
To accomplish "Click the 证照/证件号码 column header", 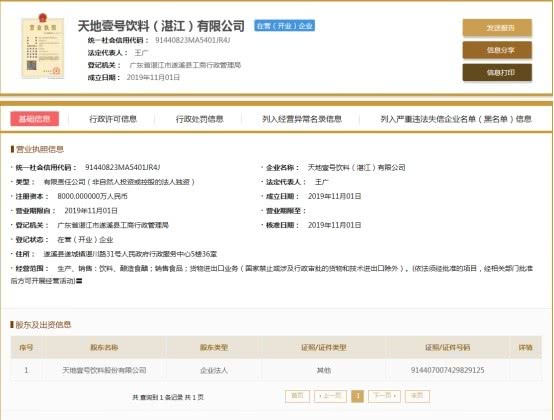I will tap(447, 348).
